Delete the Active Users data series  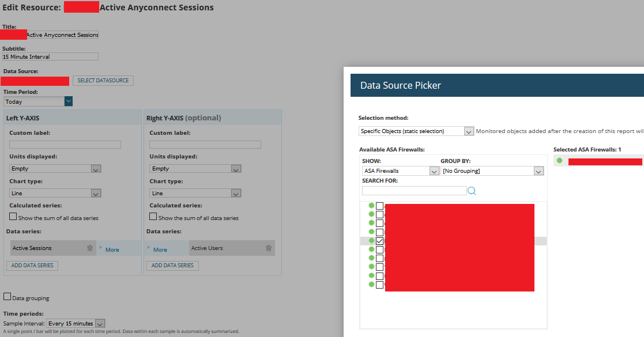click(x=269, y=248)
